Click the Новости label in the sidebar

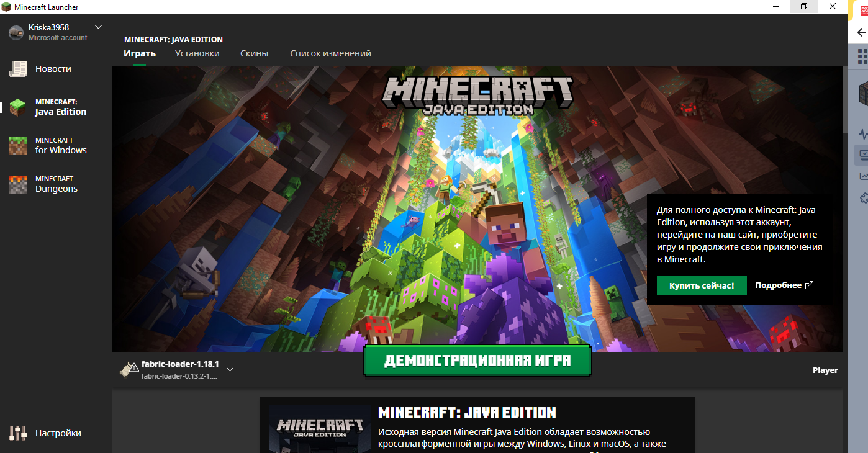pyautogui.click(x=53, y=69)
